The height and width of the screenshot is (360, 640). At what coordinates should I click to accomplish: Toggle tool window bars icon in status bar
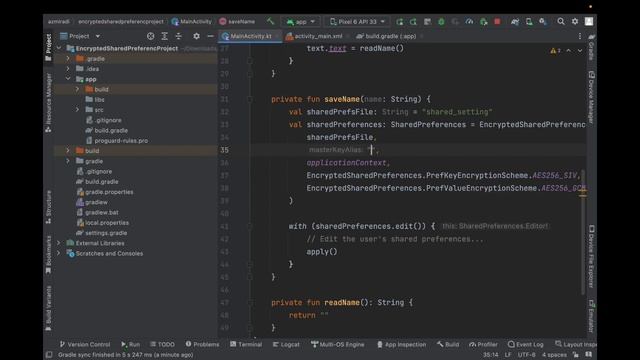click(49, 355)
